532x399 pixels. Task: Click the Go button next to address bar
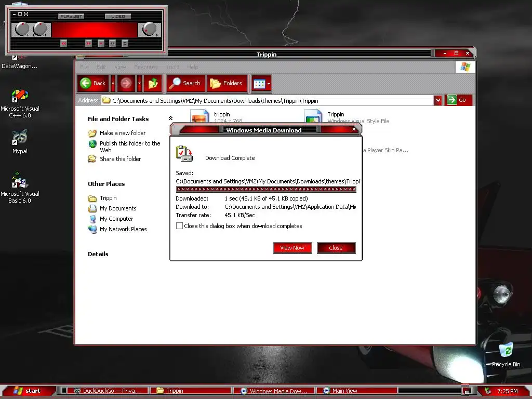tap(458, 100)
